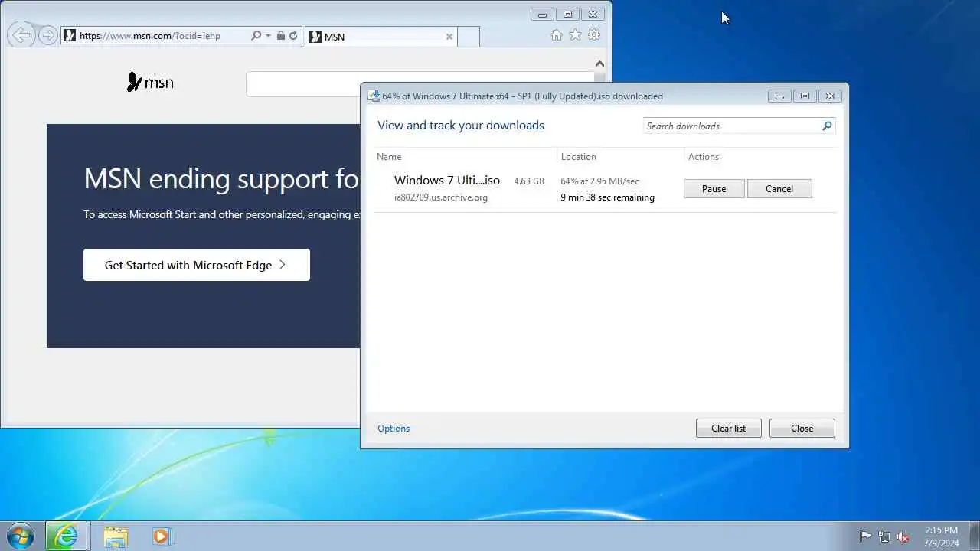Click the MSN web search box
This screenshot has width=980, height=551.
[420, 84]
